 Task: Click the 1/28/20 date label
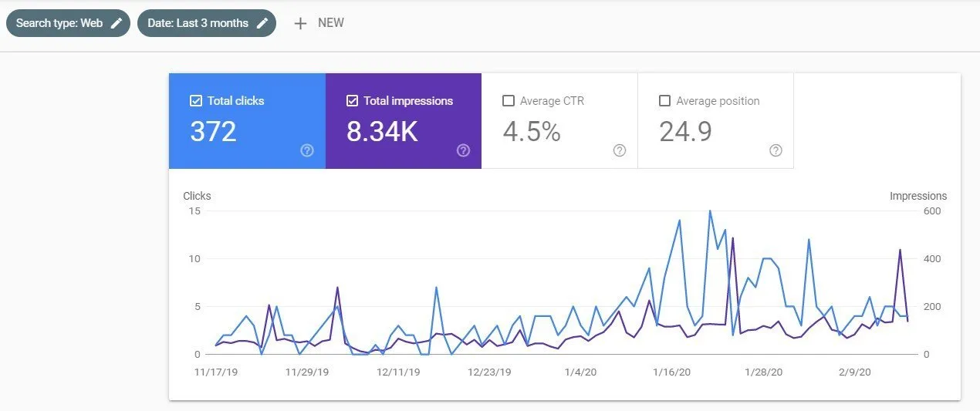pyautogui.click(x=763, y=372)
